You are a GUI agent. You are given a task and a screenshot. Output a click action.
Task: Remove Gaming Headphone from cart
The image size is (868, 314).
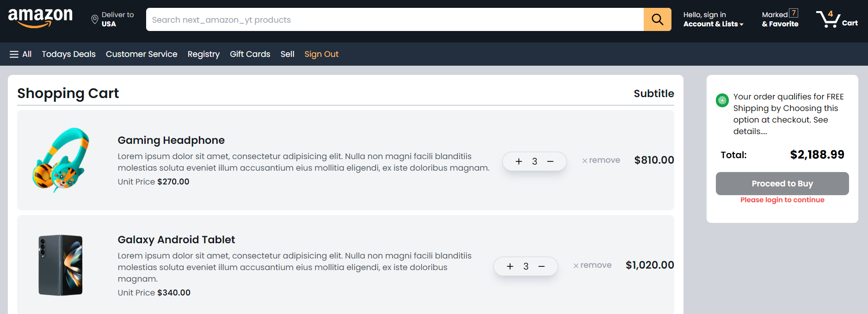pos(601,160)
